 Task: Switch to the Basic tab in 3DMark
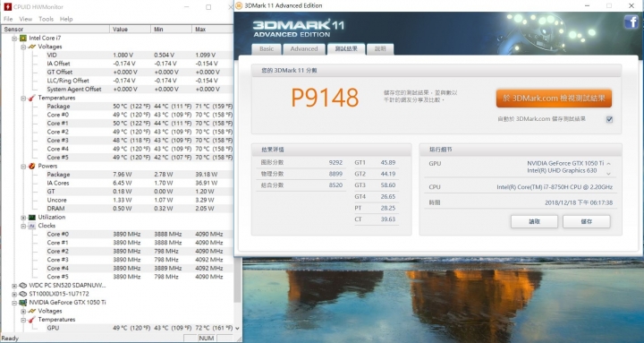click(x=267, y=49)
